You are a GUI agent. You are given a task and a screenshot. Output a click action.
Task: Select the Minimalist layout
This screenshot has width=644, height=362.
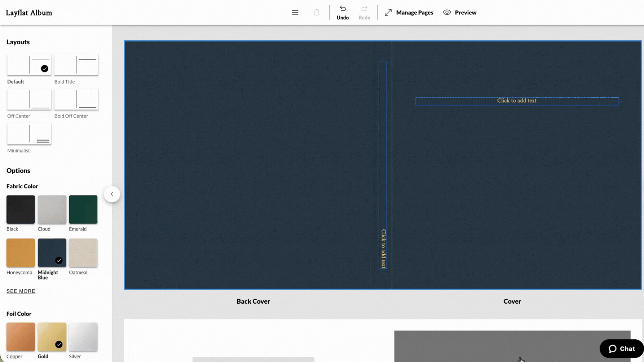click(x=29, y=134)
